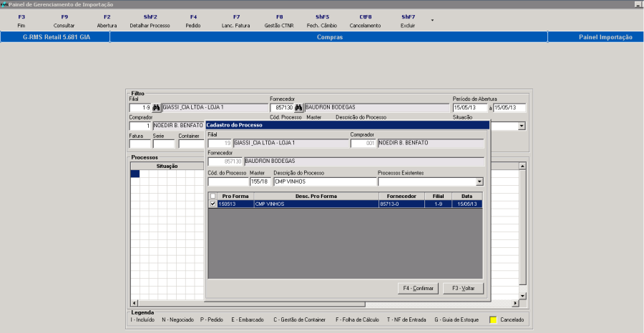Viewport: 644px width, 333px height.
Task: Click the empty Cód. do Processo input field
Action: coord(228,182)
